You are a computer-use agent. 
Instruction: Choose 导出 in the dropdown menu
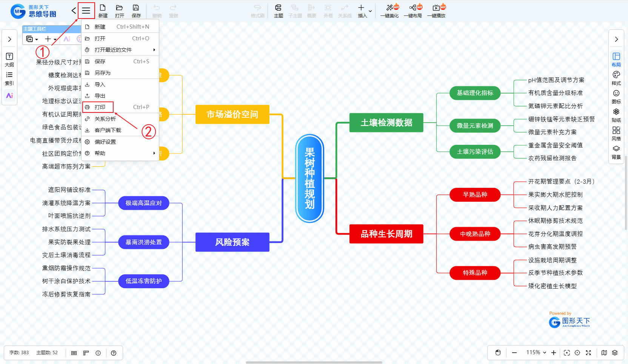click(x=100, y=96)
